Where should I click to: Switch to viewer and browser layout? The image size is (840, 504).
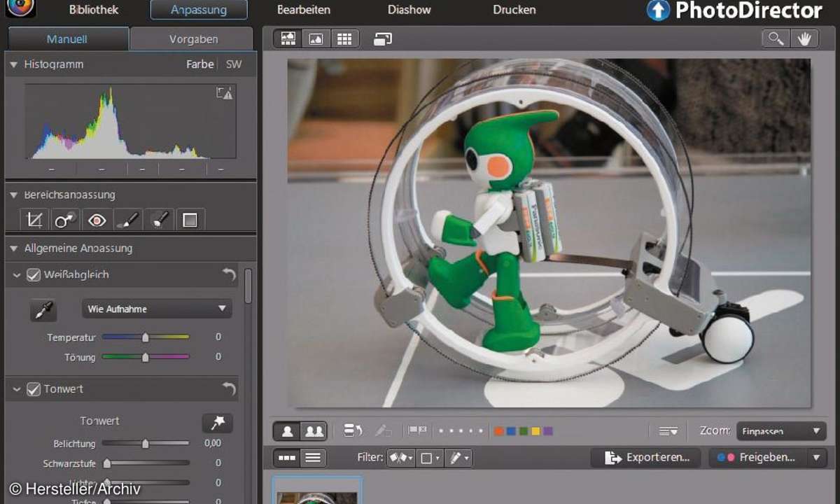(x=288, y=39)
